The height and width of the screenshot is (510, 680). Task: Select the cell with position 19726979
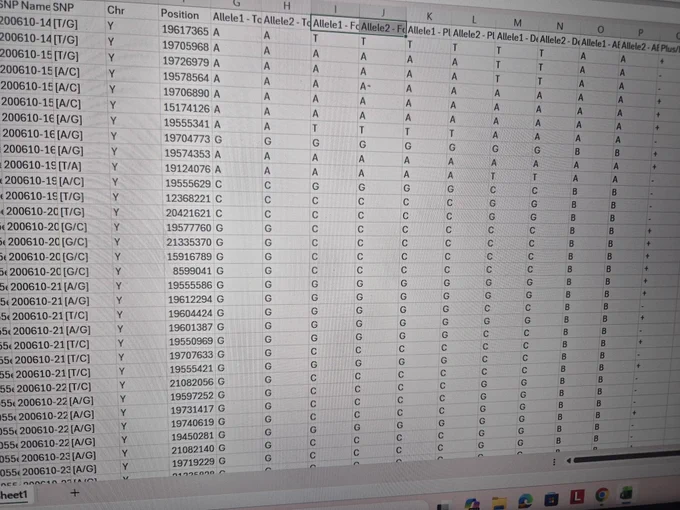[x=186, y=62]
